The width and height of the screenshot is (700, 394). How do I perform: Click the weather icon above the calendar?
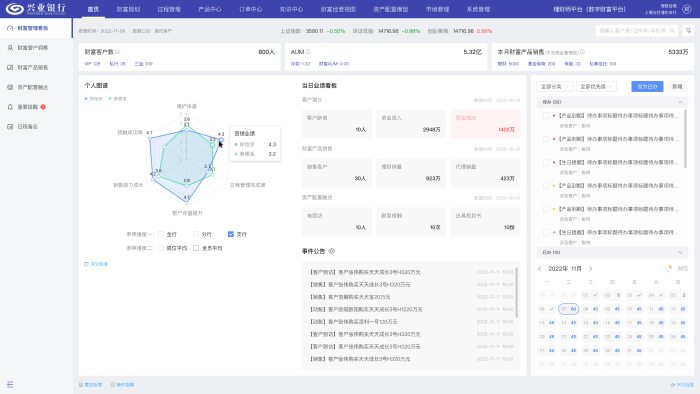tap(669, 269)
